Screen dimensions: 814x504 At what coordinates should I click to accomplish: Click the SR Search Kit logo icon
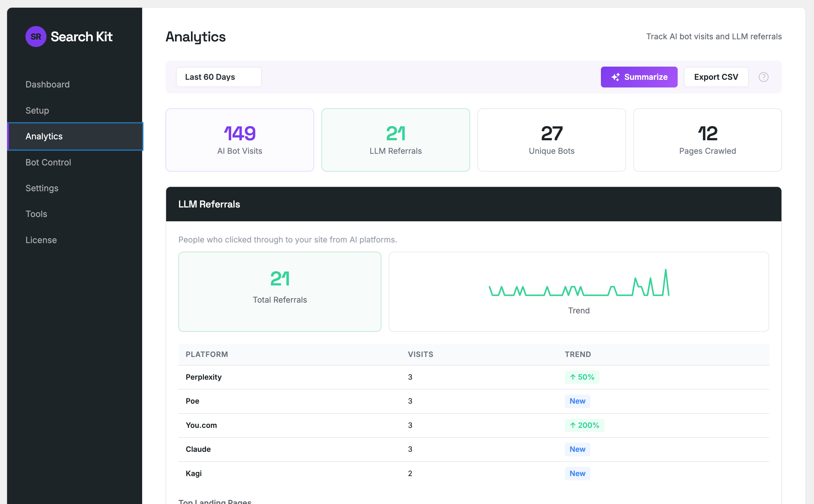[35, 37]
